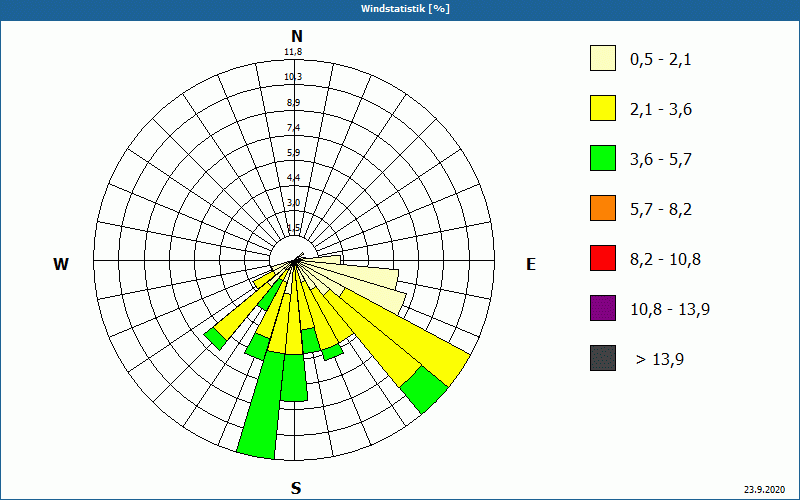Click the 5,9 ring scale label
This screenshot has width=800, height=500.
pyautogui.click(x=293, y=153)
